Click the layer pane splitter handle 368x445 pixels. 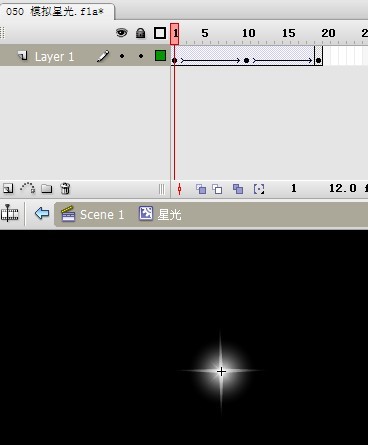tap(162, 189)
